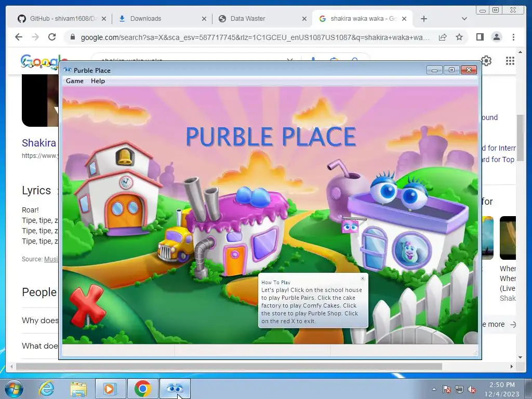The height and width of the screenshot is (399, 532).
Task: Reload the Google search page
Action: [x=52, y=37]
